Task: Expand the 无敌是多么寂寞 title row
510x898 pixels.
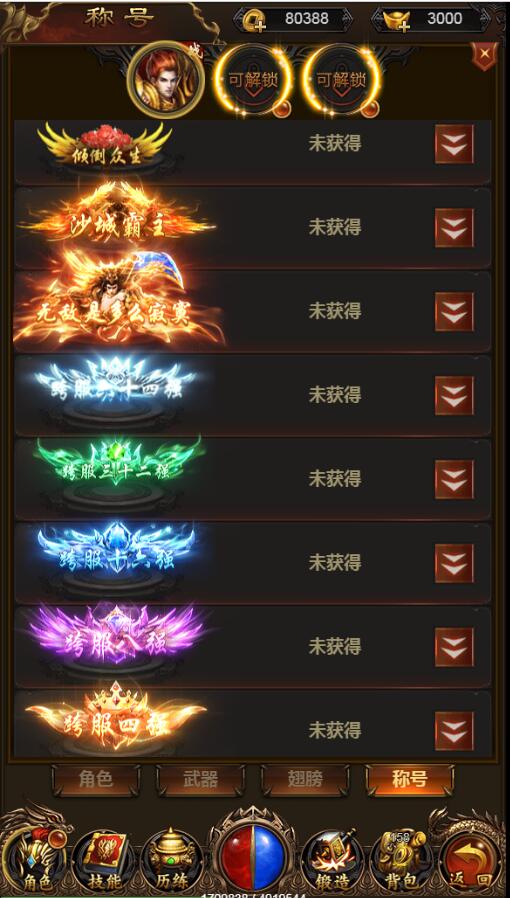Action: pyautogui.click(x=454, y=312)
